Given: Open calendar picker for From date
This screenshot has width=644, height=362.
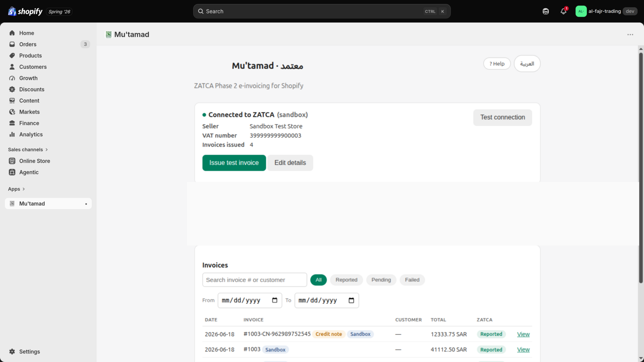Looking at the screenshot, I should coord(275,300).
